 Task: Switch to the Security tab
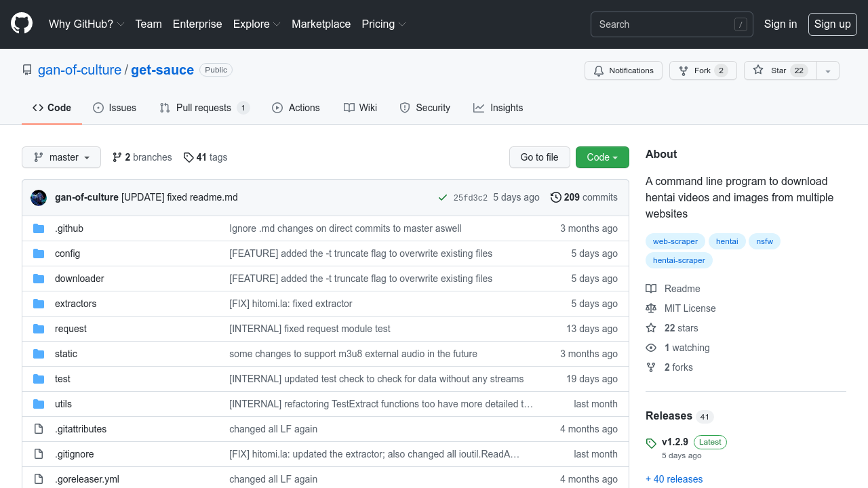click(x=425, y=108)
